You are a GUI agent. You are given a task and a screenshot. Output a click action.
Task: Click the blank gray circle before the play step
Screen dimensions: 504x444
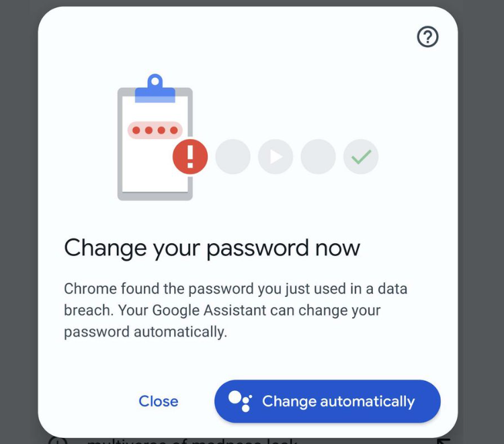[x=233, y=157]
